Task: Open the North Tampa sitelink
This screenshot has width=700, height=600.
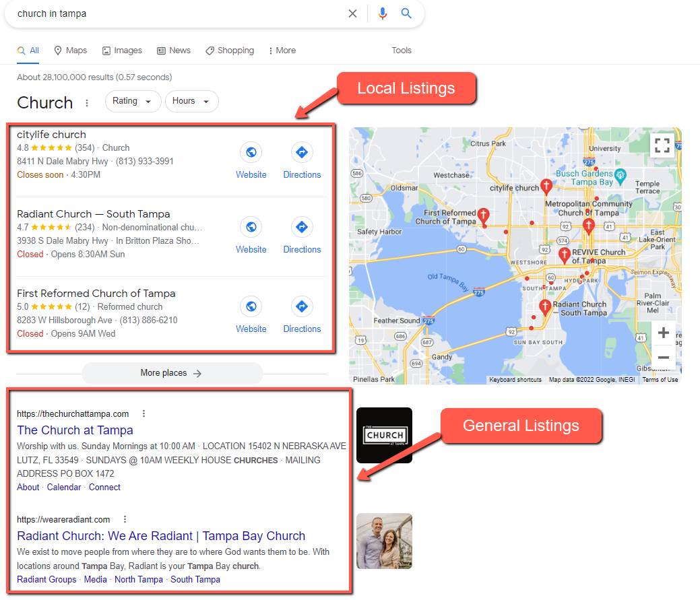Action: (x=138, y=580)
